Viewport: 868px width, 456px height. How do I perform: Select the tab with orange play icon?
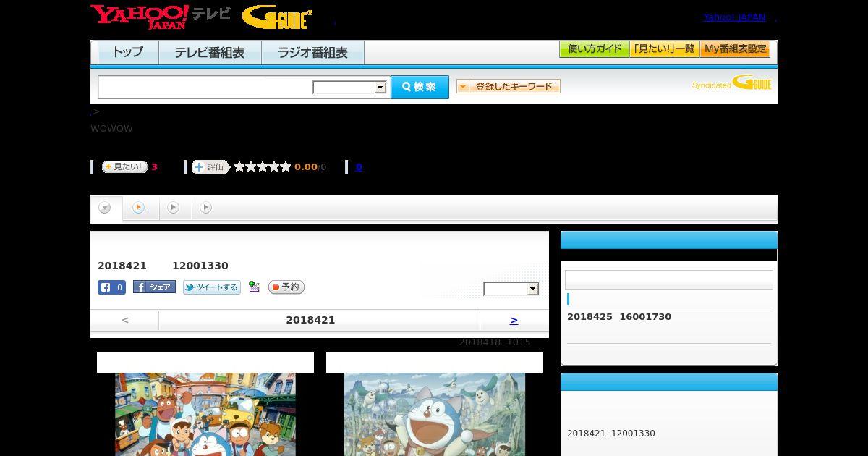coord(141,208)
